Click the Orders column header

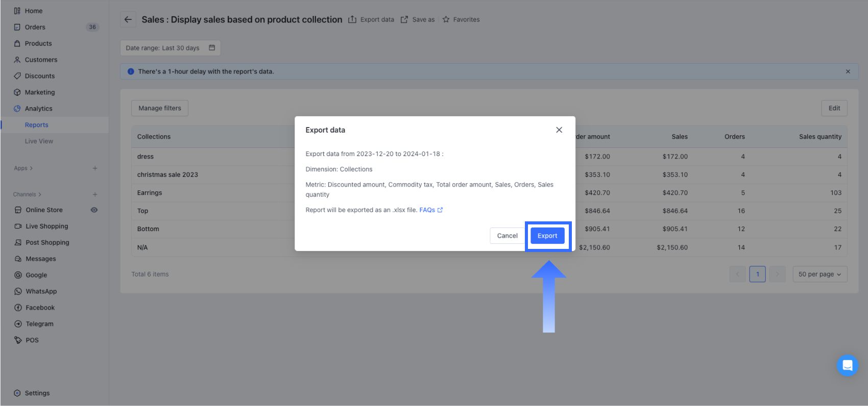pos(734,137)
